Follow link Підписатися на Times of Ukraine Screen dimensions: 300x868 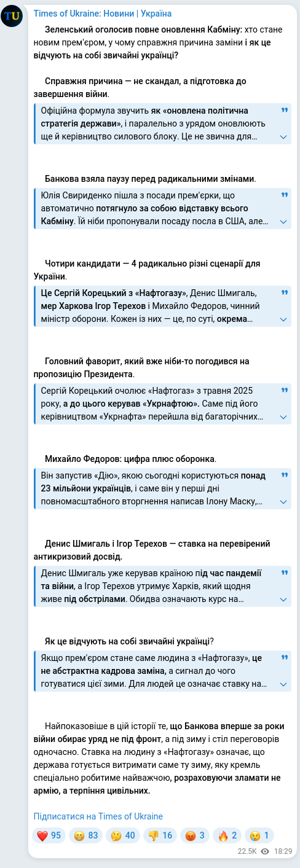tap(98, 816)
